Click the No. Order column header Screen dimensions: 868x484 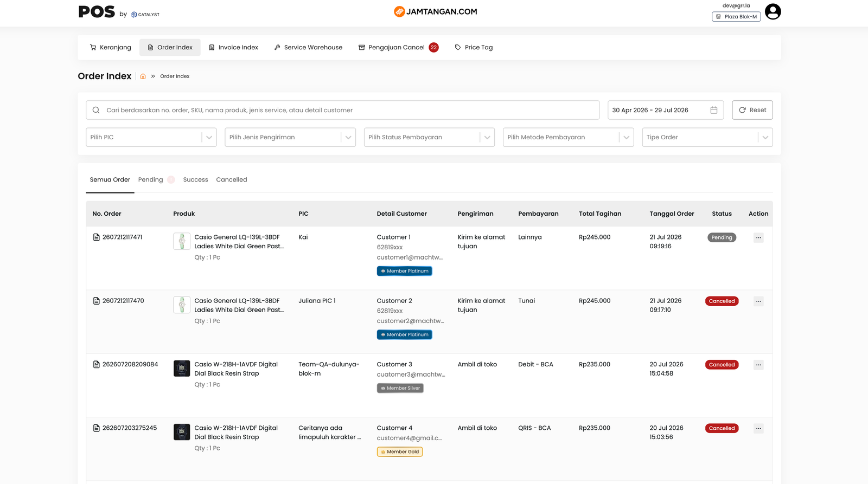coord(107,214)
